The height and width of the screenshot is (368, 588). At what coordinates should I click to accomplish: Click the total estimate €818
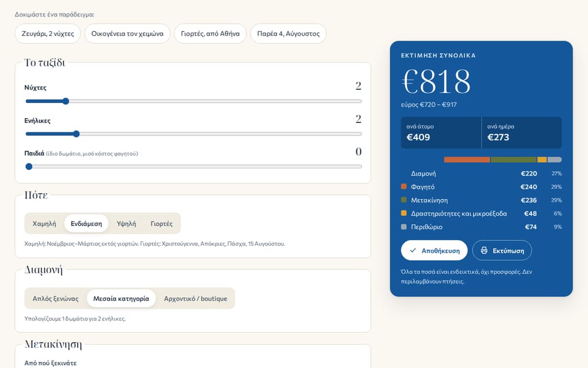click(x=436, y=81)
